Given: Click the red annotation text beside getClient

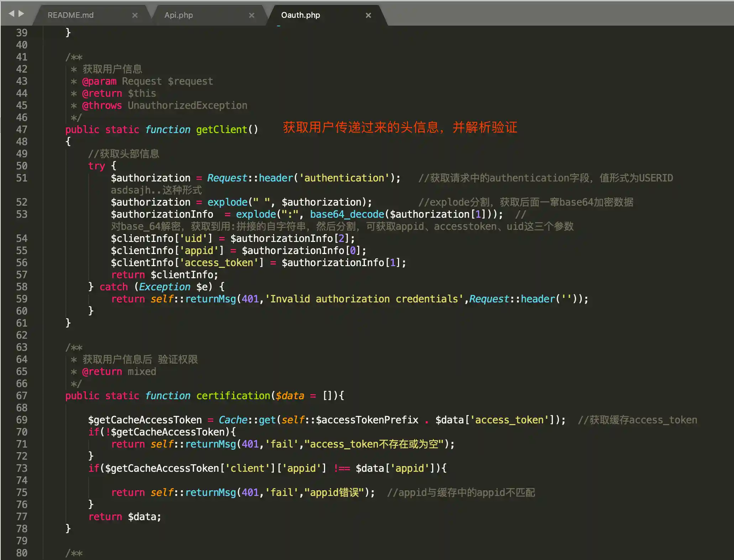Looking at the screenshot, I should [400, 127].
